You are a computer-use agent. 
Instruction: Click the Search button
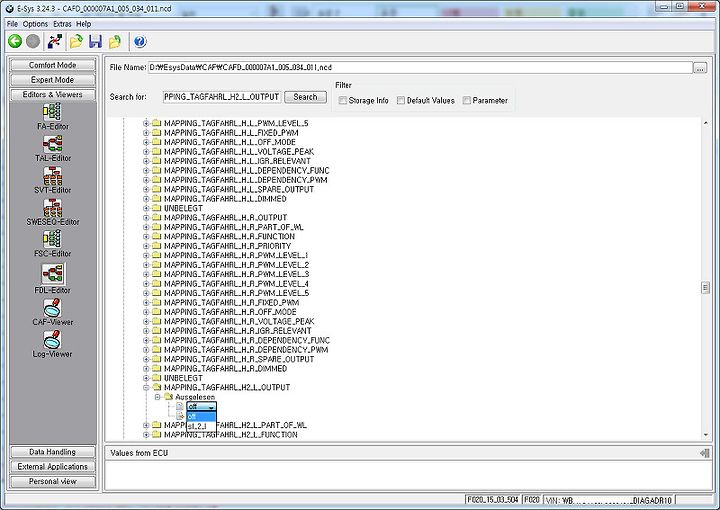coord(305,97)
